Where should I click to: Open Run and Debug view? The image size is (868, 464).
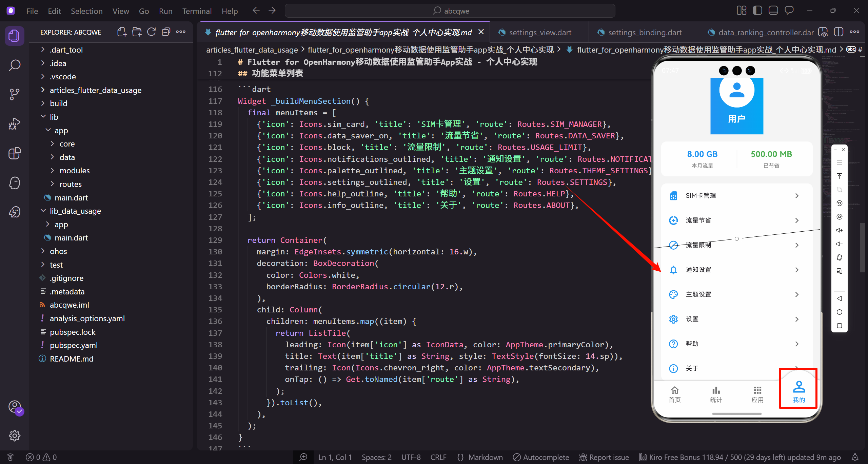click(14, 124)
